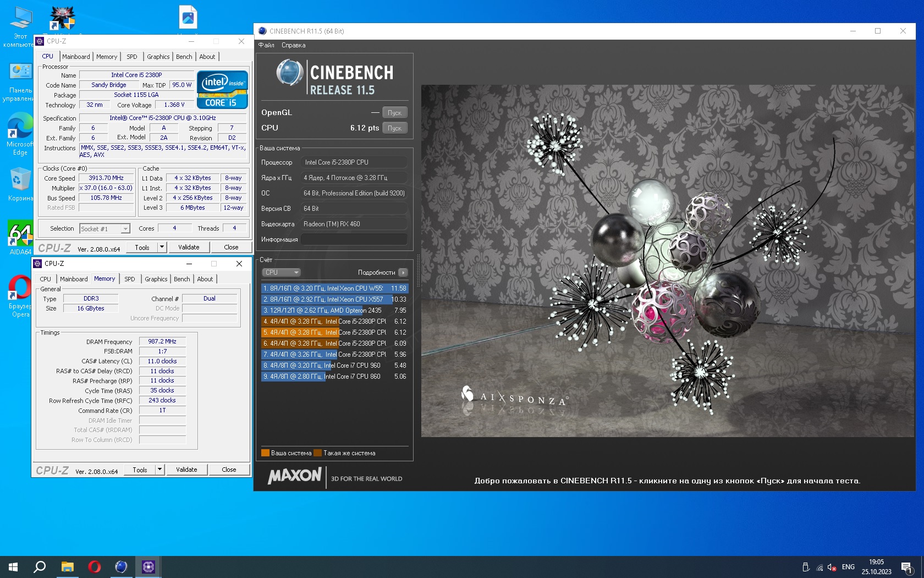
Task: Open the taskbar clock showing 19:05
Action: [x=876, y=567]
